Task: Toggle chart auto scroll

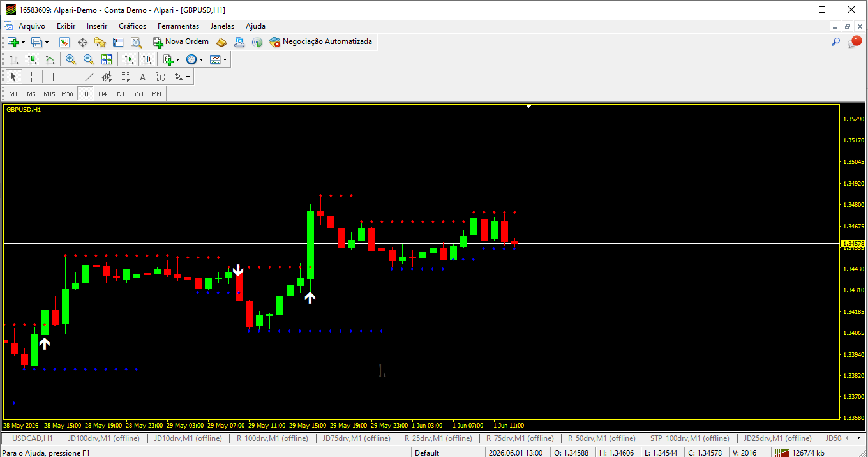Action: (129, 59)
